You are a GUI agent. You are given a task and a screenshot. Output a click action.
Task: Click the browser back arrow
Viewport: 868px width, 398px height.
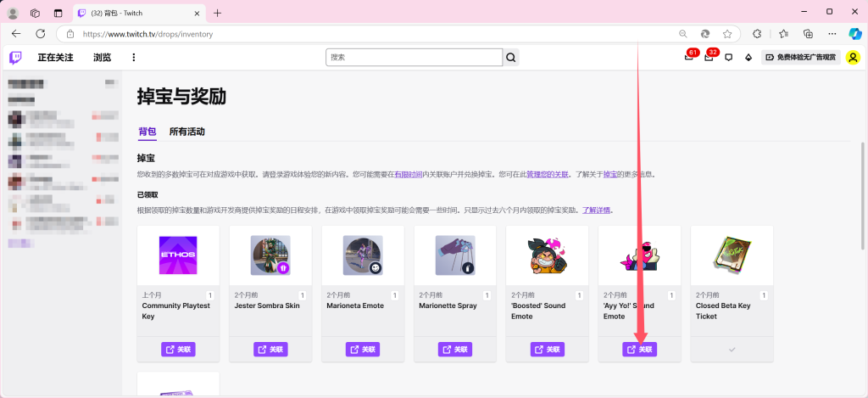[16, 34]
